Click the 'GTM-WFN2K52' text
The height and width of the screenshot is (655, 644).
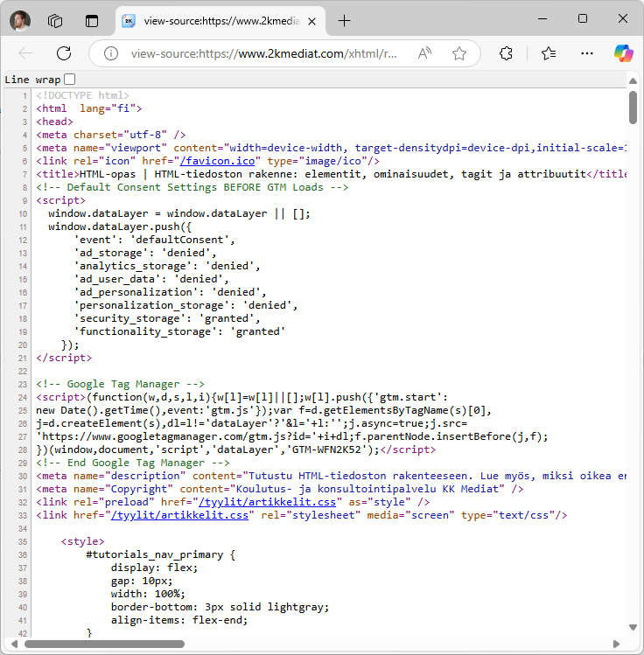click(x=326, y=449)
